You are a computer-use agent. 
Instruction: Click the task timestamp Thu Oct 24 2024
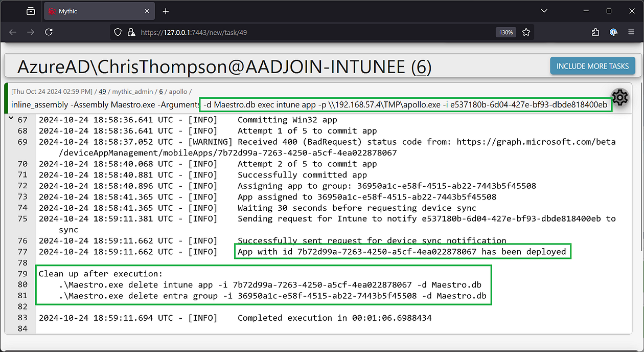53,92
